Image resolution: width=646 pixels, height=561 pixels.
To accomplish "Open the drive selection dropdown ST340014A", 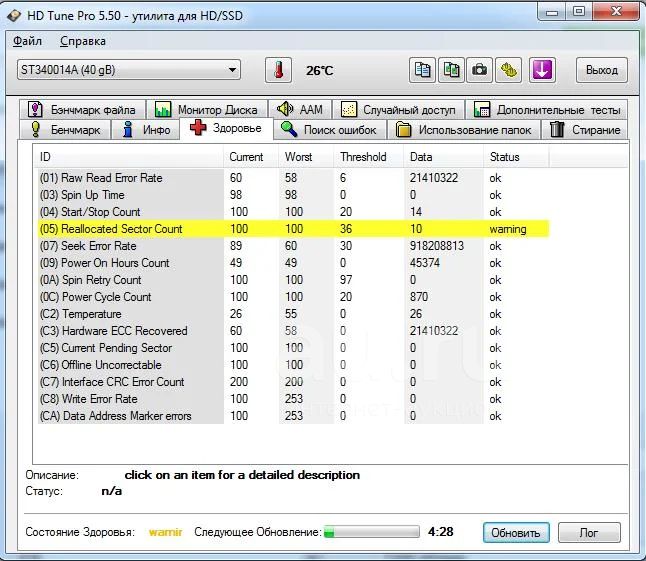I will coord(129,70).
